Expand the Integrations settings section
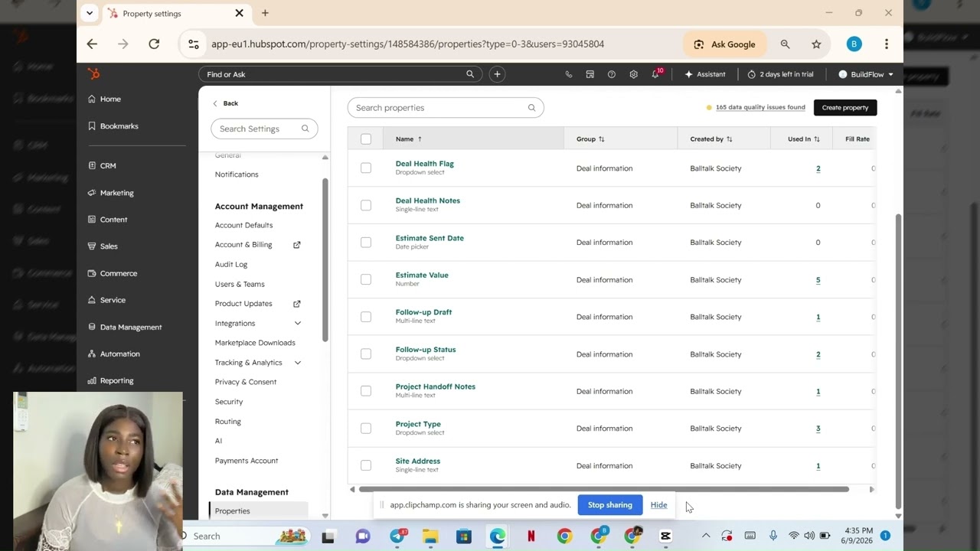The width and height of the screenshot is (980, 551). [298, 324]
